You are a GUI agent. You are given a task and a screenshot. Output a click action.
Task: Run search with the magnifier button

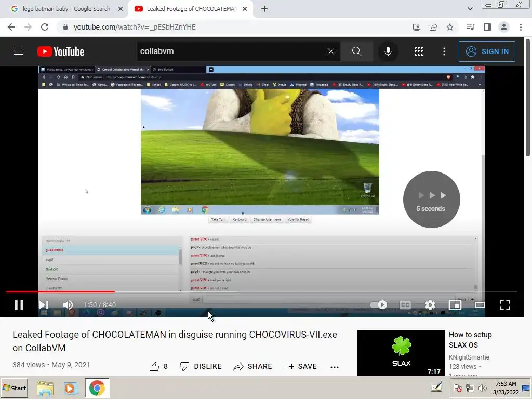click(x=356, y=51)
